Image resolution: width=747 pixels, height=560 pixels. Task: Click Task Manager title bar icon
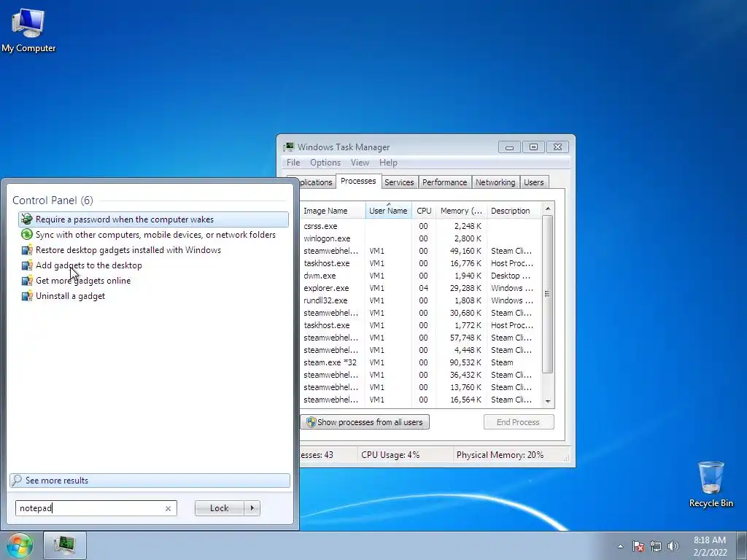289,147
